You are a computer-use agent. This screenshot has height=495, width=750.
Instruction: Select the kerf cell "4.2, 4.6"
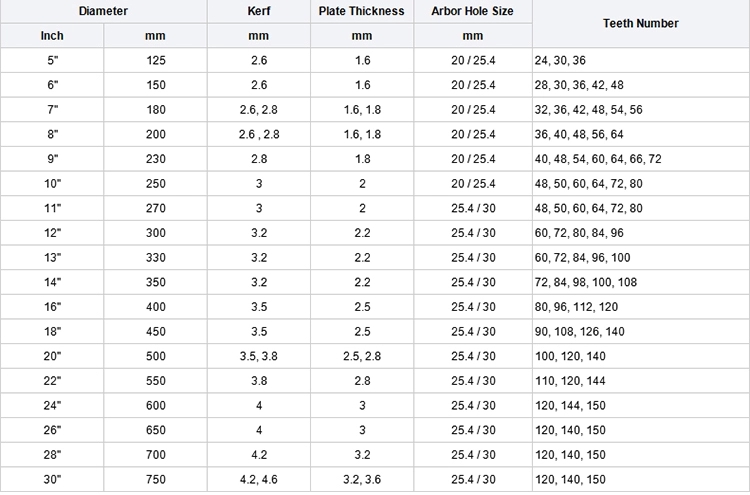coord(258,480)
